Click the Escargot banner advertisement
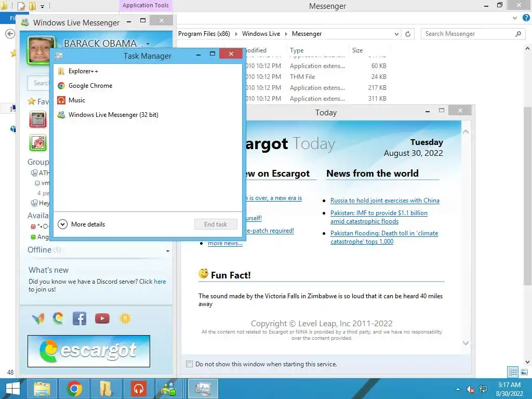Image resolution: width=532 pixels, height=399 pixels. click(x=88, y=351)
